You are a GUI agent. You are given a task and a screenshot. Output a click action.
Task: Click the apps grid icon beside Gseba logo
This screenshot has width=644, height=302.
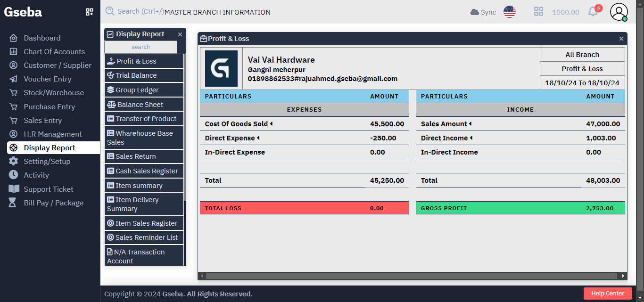(x=89, y=12)
